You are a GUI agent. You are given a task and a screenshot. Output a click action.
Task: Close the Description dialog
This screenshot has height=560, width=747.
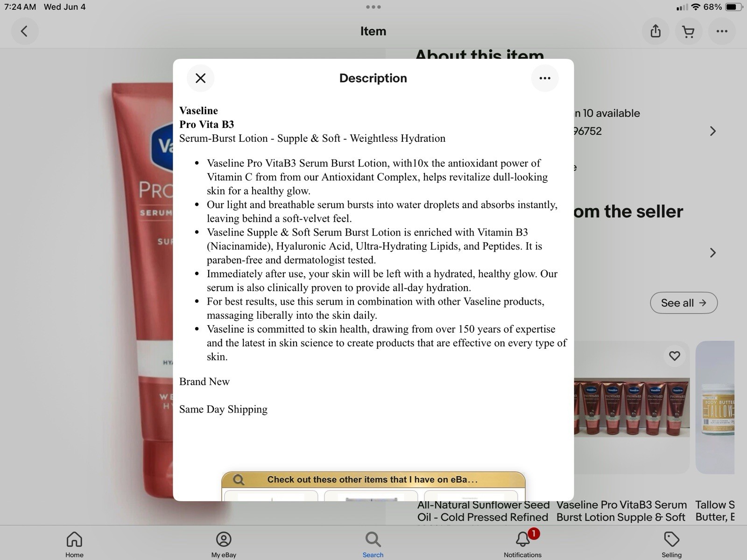coord(200,78)
